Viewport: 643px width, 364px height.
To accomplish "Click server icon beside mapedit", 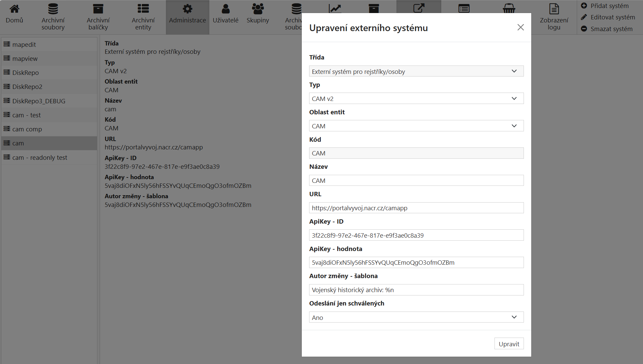I will [x=7, y=44].
